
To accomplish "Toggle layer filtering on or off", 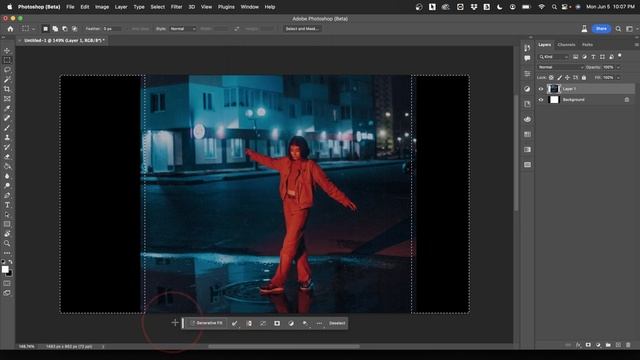I will coord(620,56).
